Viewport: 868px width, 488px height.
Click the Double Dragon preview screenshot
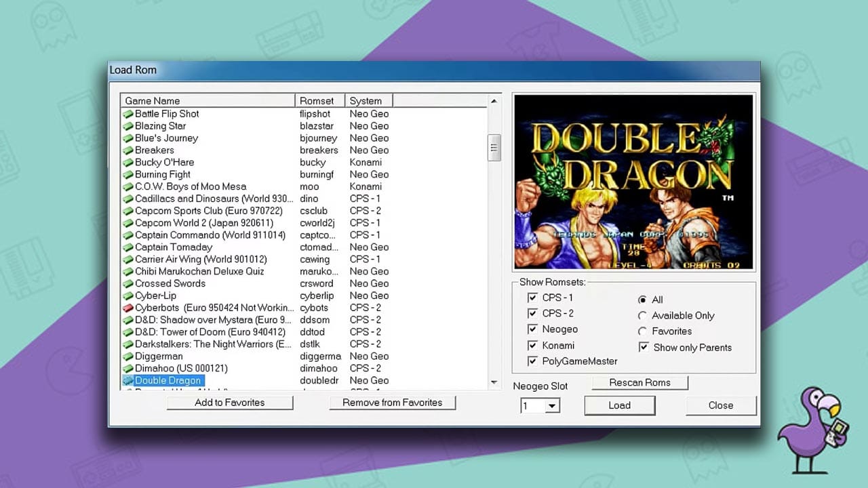[633, 182]
